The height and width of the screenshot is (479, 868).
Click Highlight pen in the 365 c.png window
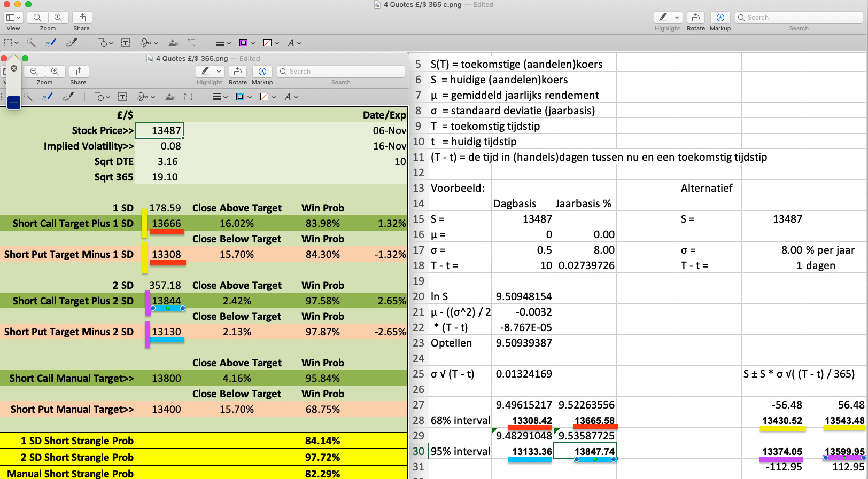click(x=663, y=18)
